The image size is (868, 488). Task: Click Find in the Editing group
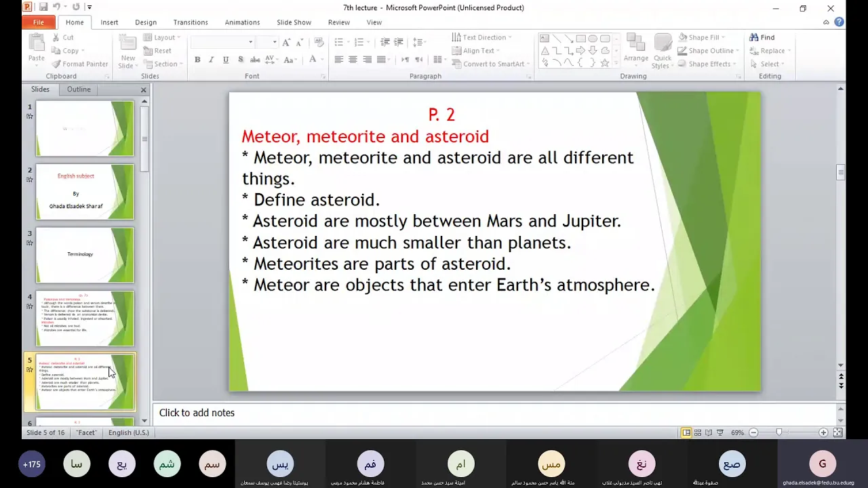pyautogui.click(x=762, y=37)
